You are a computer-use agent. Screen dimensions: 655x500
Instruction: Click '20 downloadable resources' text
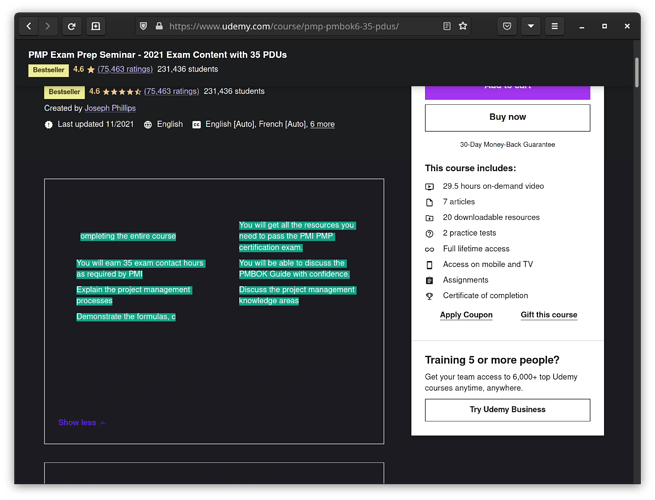(491, 217)
